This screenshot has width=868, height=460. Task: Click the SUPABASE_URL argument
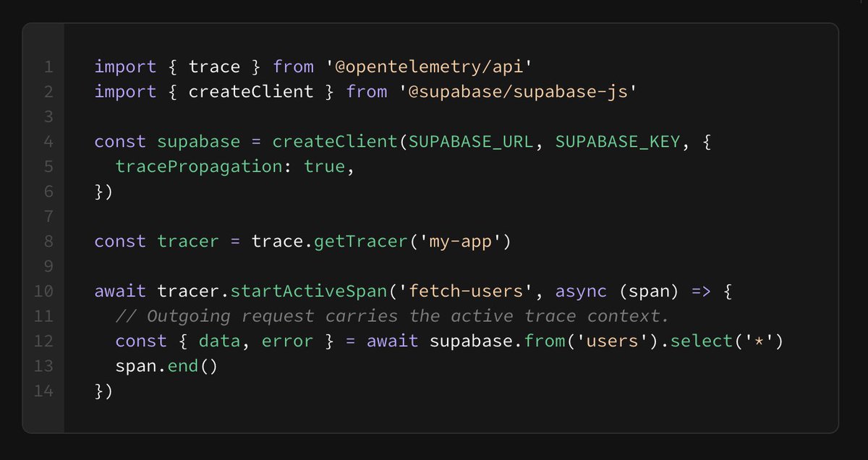472,142
